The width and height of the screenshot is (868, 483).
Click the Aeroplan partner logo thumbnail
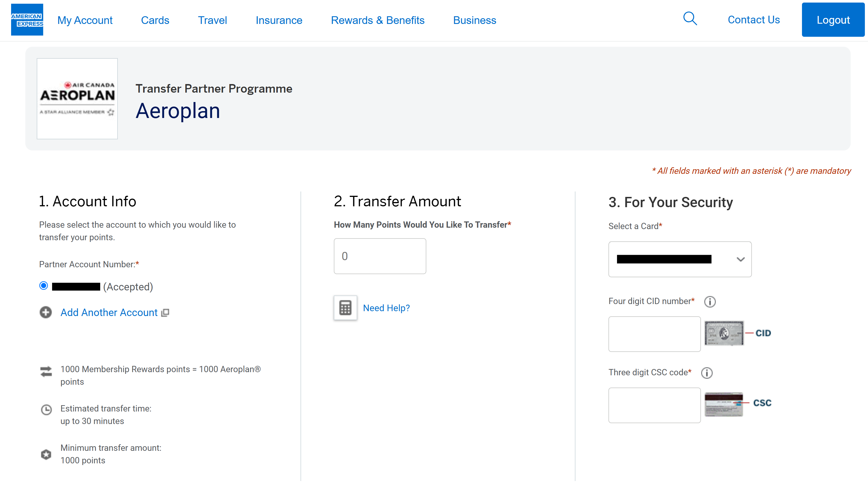[77, 99]
